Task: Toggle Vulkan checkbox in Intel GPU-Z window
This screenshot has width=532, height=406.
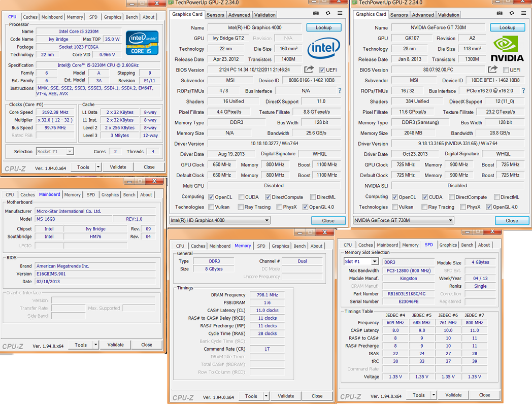Action: [211, 207]
